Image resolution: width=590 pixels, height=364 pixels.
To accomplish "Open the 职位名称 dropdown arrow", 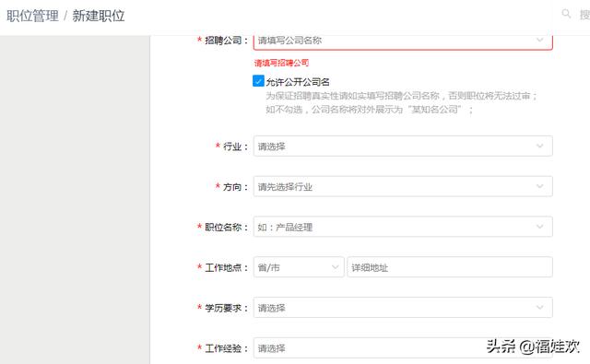I will (539, 227).
